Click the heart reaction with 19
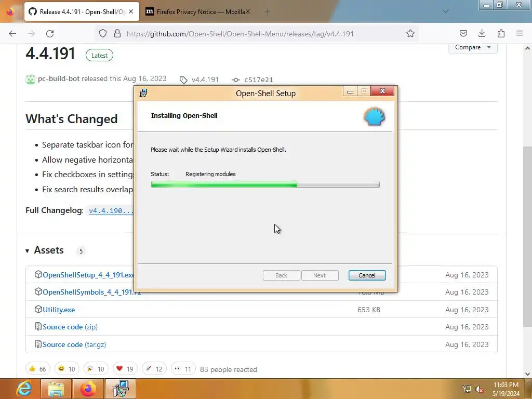The width and height of the screenshot is (532, 399). point(125,369)
